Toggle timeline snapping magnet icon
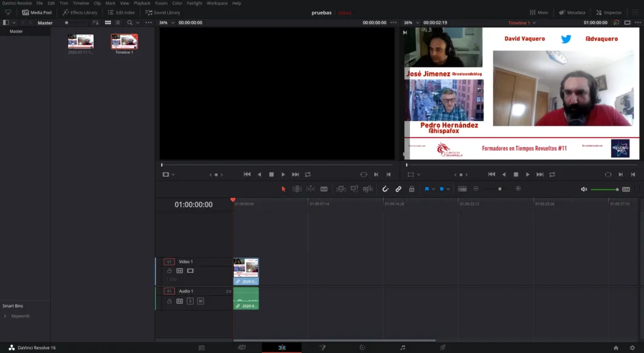 tap(386, 189)
